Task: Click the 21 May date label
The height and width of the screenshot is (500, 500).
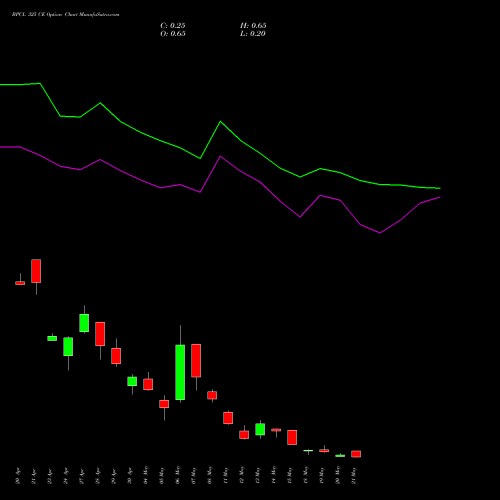Action: 354,475
